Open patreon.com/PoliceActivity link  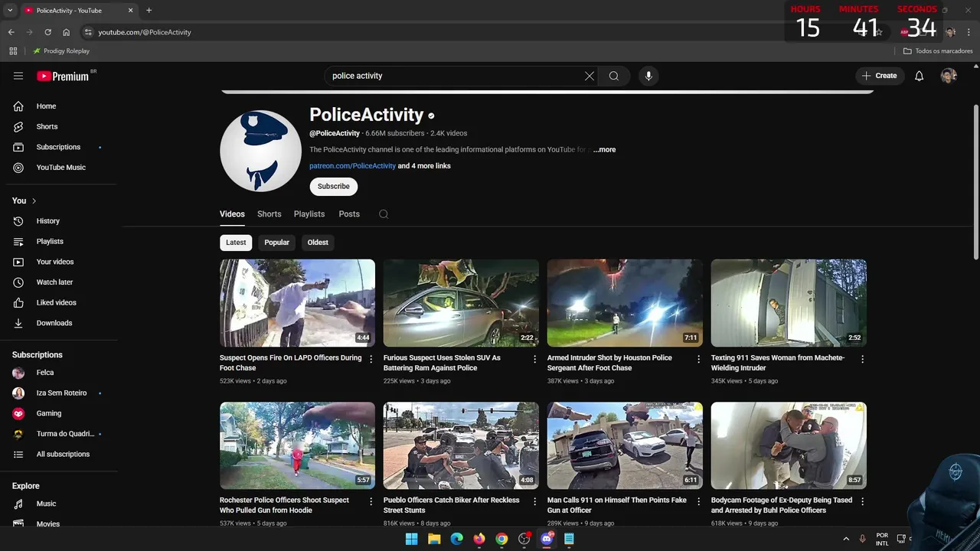click(352, 166)
